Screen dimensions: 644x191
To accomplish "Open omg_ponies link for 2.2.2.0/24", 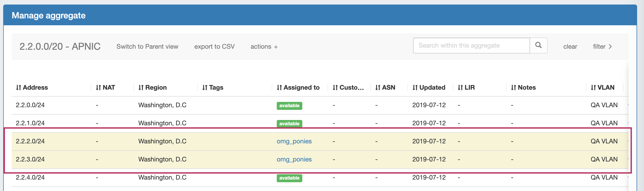I will point(294,141).
